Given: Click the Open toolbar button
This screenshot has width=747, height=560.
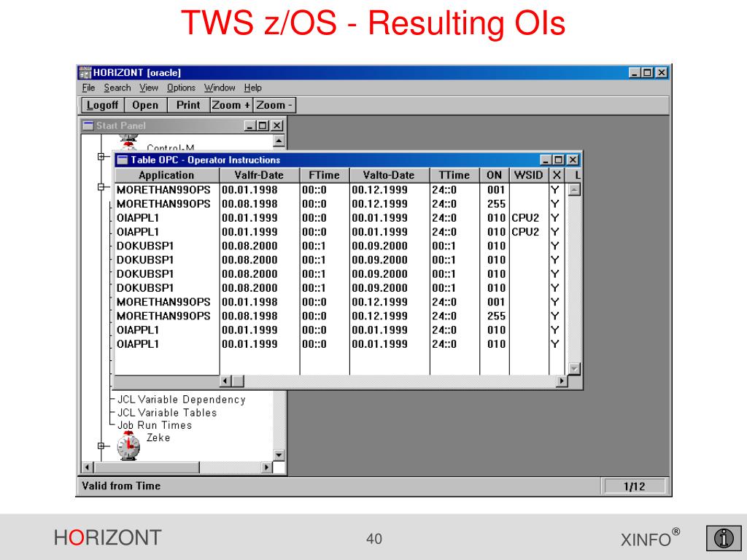Looking at the screenshot, I should pos(145,105).
